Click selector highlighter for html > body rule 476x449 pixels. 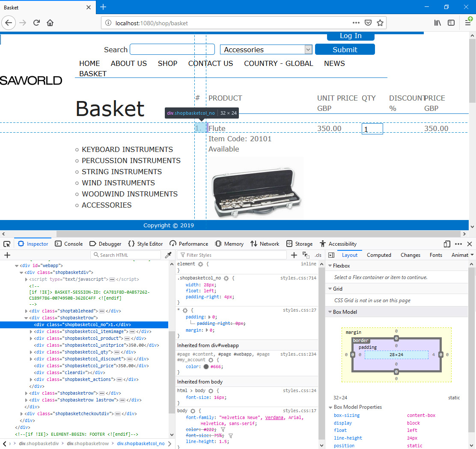click(x=211, y=391)
